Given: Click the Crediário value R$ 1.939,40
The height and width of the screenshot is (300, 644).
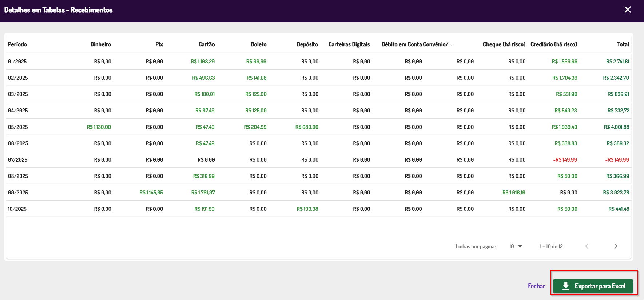Looking at the screenshot, I should pyautogui.click(x=565, y=127).
